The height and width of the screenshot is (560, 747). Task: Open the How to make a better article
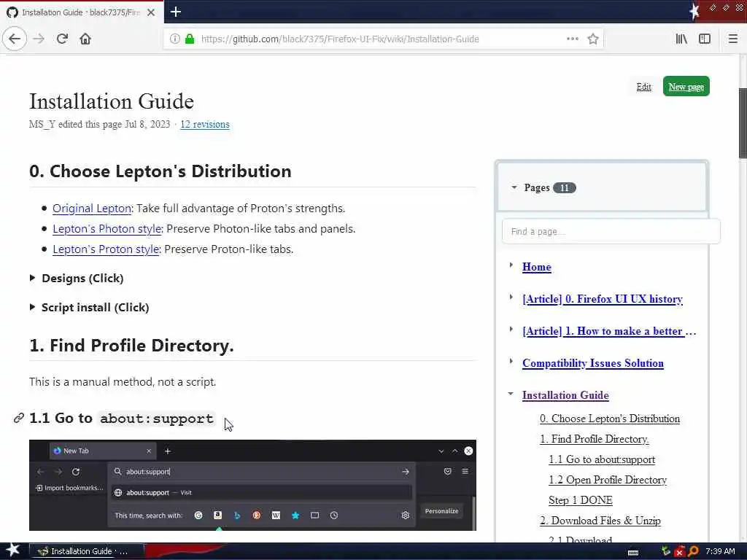pyautogui.click(x=609, y=331)
